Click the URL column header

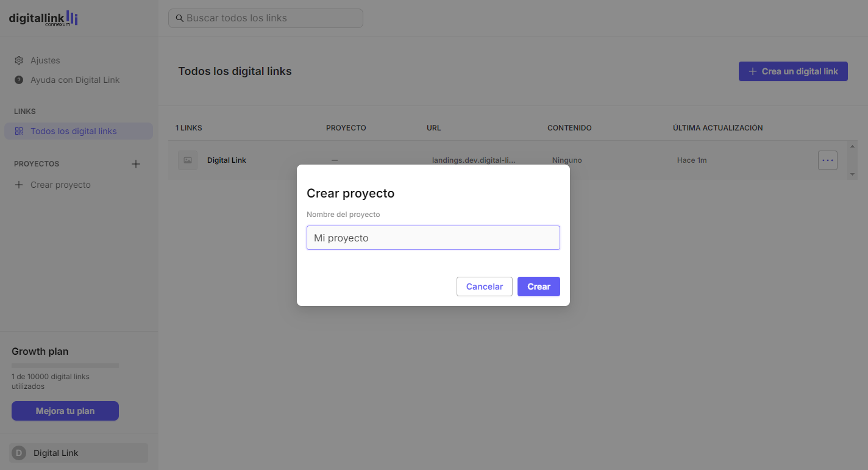434,128
